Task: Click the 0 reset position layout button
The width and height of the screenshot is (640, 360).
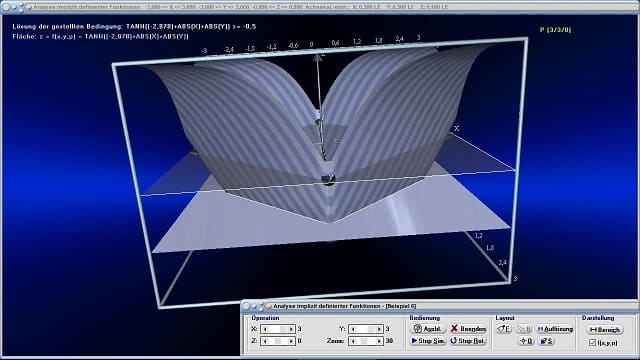Action: [x=526, y=341]
